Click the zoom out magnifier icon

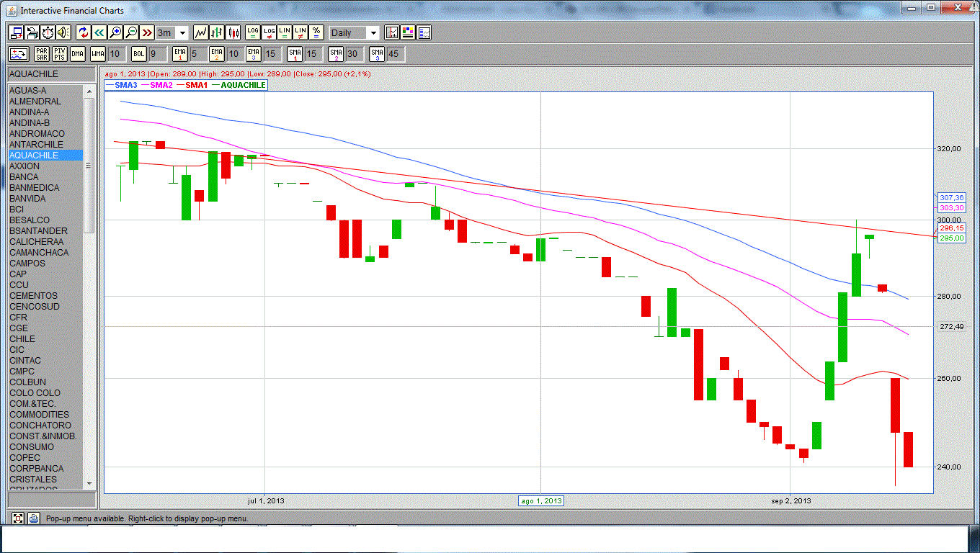tap(131, 32)
